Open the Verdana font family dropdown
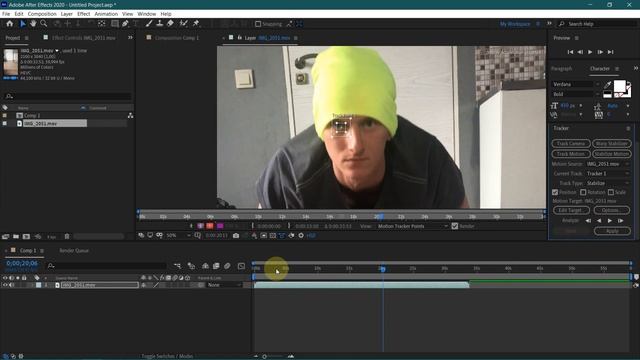 (x=576, y=84)
